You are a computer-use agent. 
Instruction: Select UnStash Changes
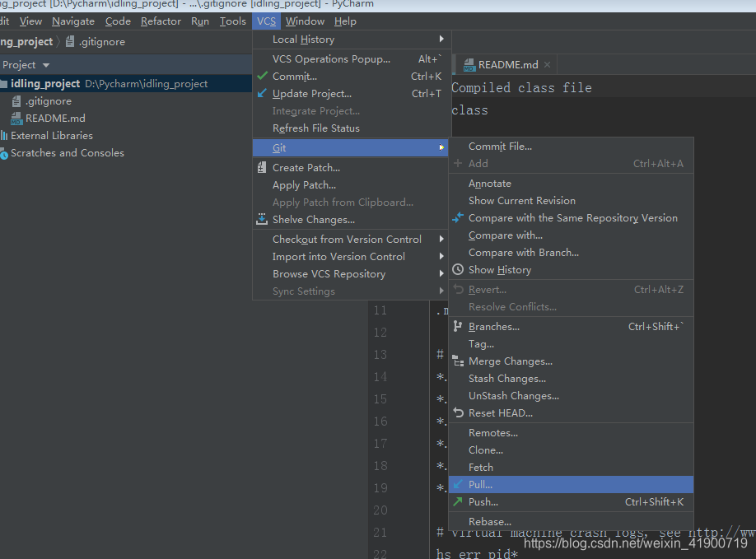click(x=572, y=396)
